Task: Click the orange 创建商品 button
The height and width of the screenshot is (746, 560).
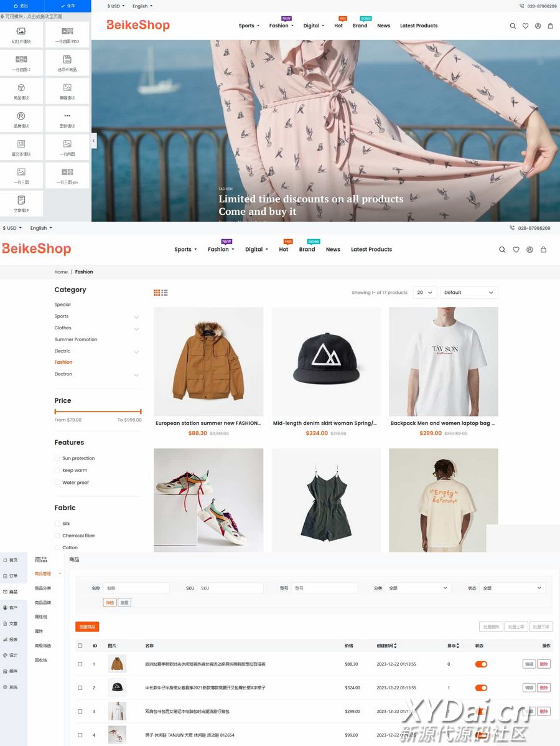Action: [87, 627]
